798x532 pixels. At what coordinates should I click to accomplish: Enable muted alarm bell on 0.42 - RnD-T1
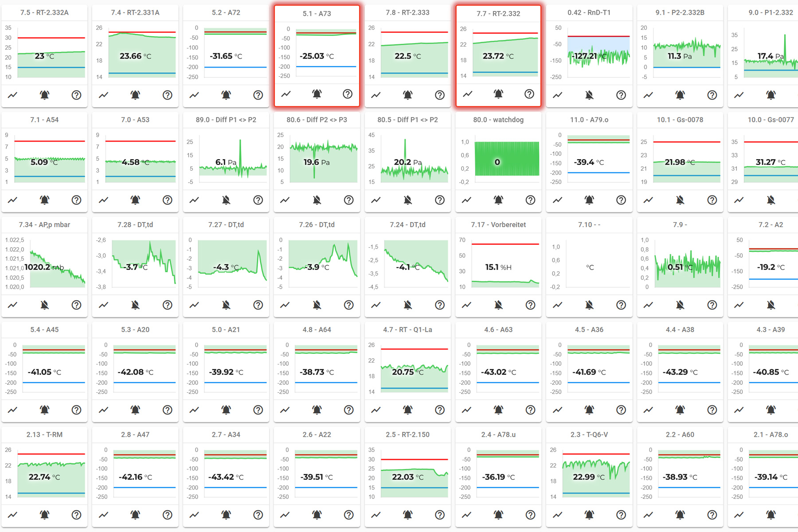589,95
